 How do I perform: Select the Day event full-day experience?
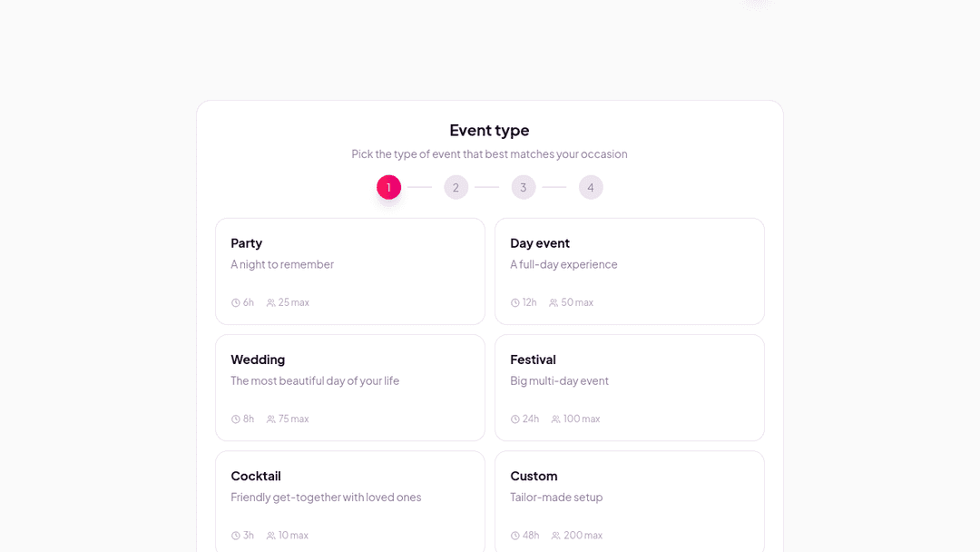click(x=630, y=271)
